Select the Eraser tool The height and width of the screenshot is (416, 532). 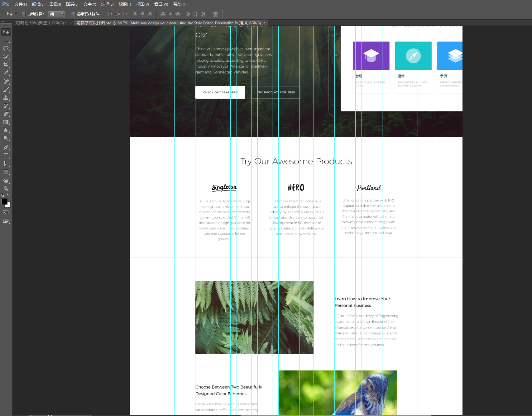(6, 114)
